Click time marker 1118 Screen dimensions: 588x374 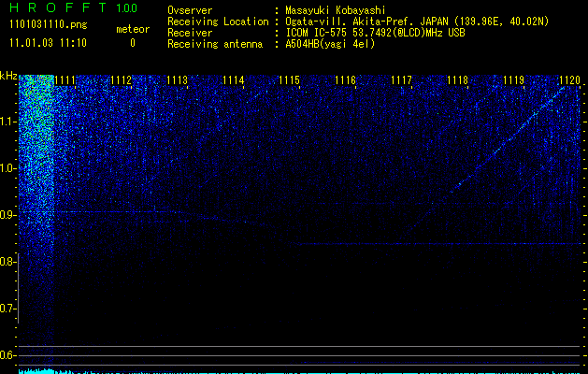457,80
